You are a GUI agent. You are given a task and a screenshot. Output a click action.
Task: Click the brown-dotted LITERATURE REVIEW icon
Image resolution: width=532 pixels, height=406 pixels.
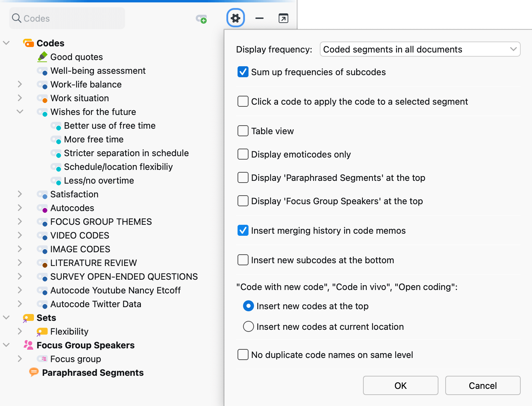tap(43, 263)
